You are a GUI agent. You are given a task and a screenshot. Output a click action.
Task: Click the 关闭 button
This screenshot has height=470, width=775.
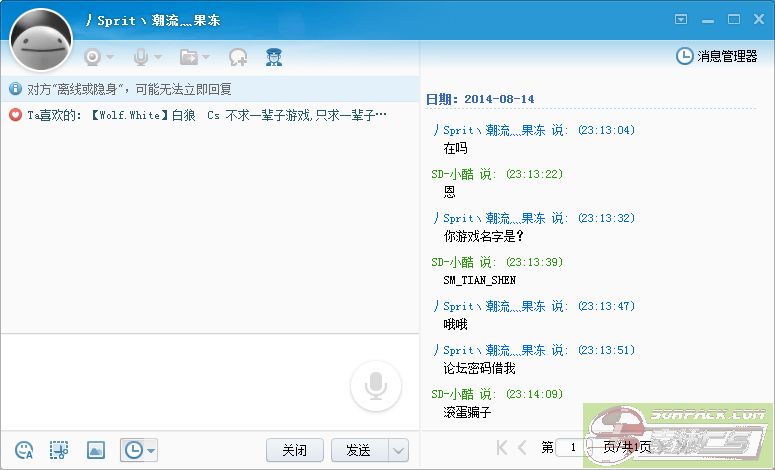294,450
